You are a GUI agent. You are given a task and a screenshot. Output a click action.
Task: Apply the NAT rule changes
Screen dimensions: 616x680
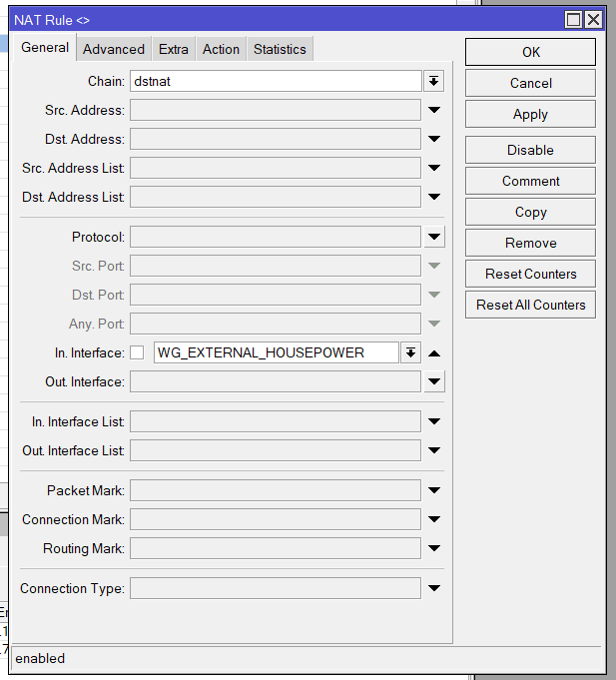530,114
